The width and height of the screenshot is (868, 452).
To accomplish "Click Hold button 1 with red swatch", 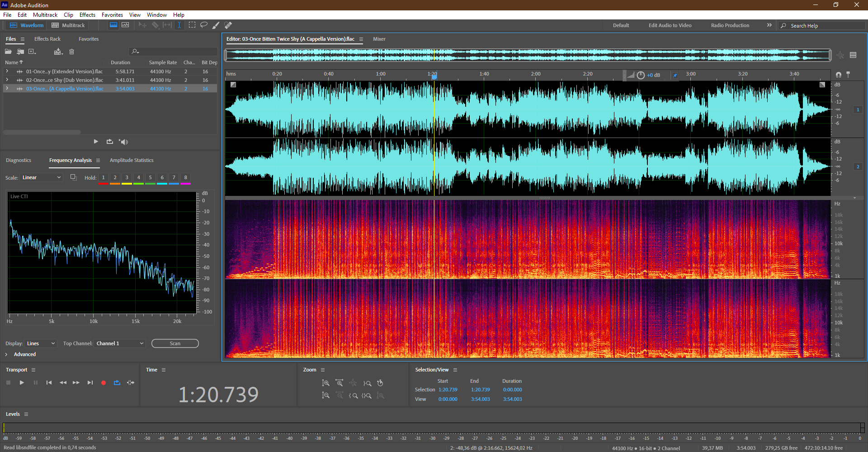I will (103, 178).
